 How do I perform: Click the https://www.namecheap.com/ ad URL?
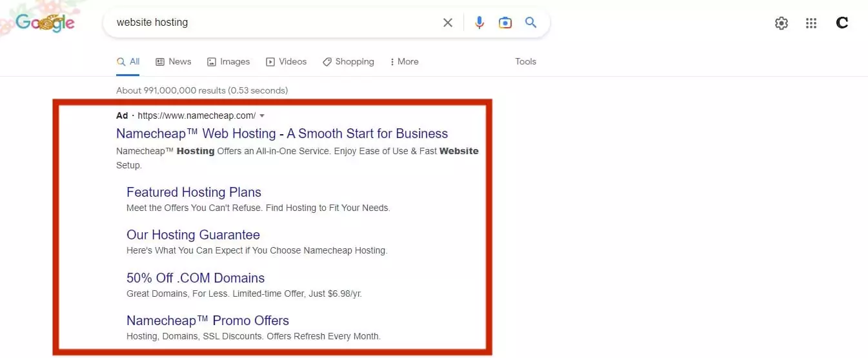pyautogui.click(x=196, y=116)
